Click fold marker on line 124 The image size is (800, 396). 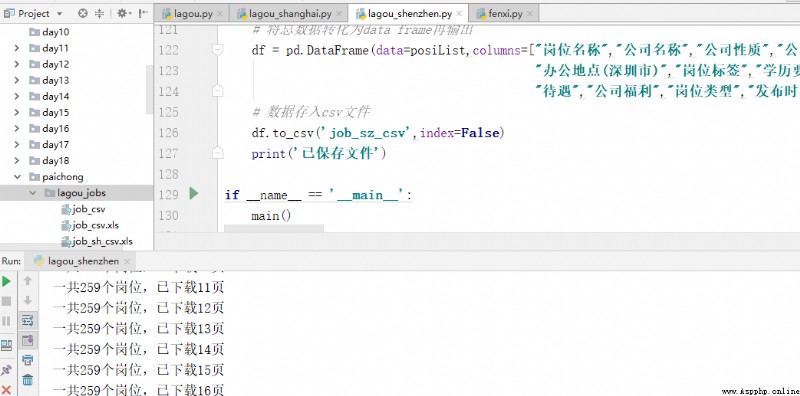click(217, 91)
